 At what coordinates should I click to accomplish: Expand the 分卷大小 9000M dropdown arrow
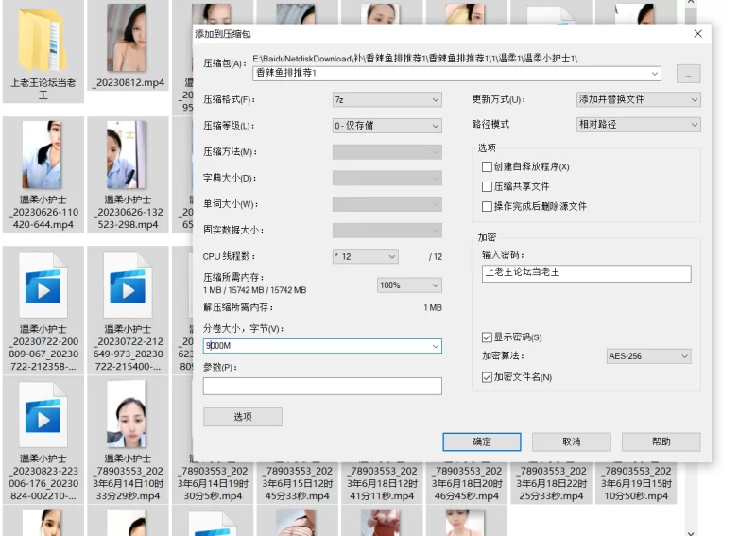coord(436,346)
